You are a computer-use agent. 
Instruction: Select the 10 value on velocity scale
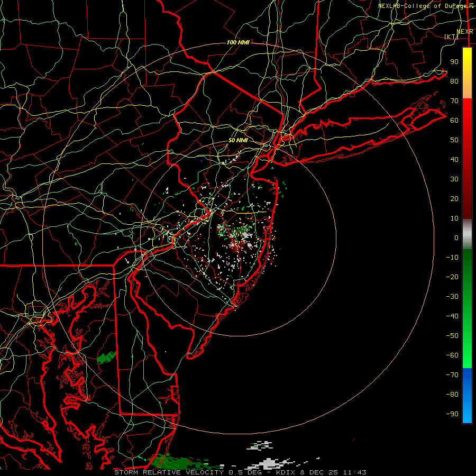tap(454, 218)
